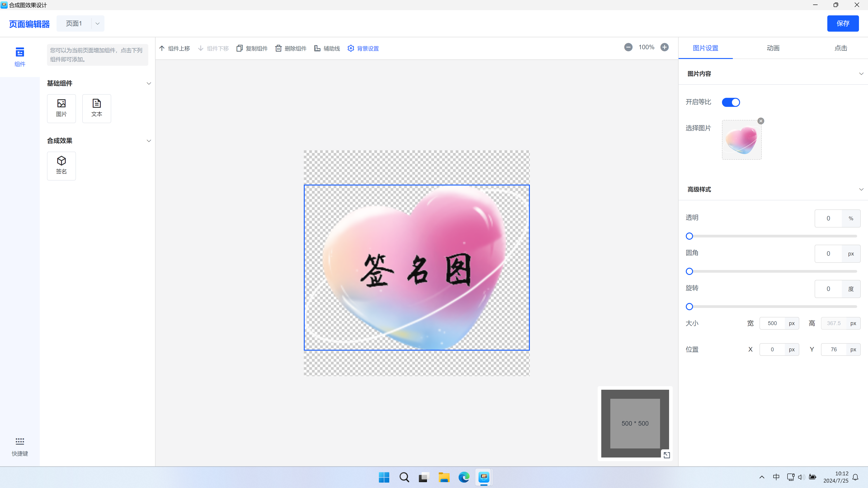Switch to the 图片设置 tab

point(705,48)
